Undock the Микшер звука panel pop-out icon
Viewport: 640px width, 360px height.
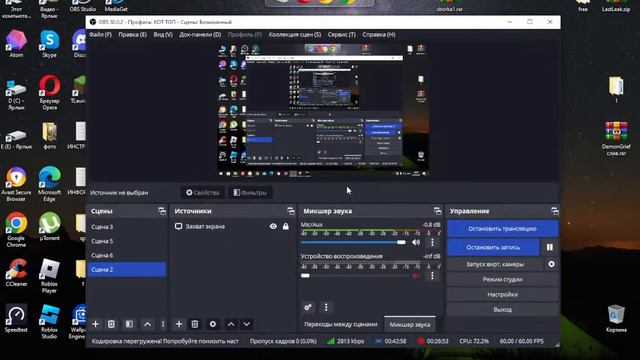click(438, 211)
